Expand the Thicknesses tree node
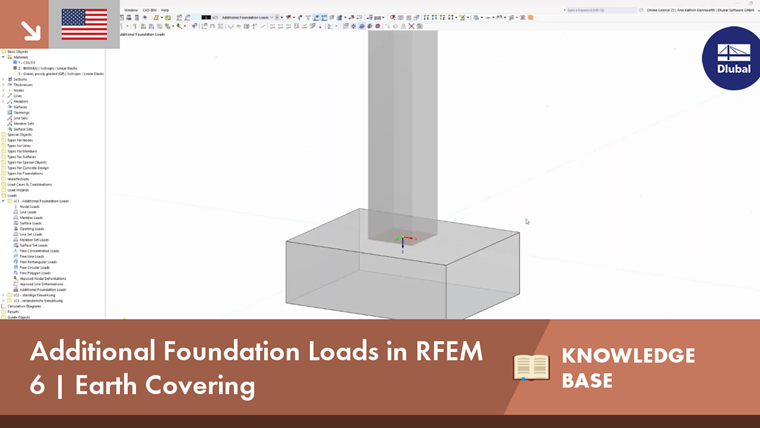Screen dimensions: 760x428 [x=3, y=85]
